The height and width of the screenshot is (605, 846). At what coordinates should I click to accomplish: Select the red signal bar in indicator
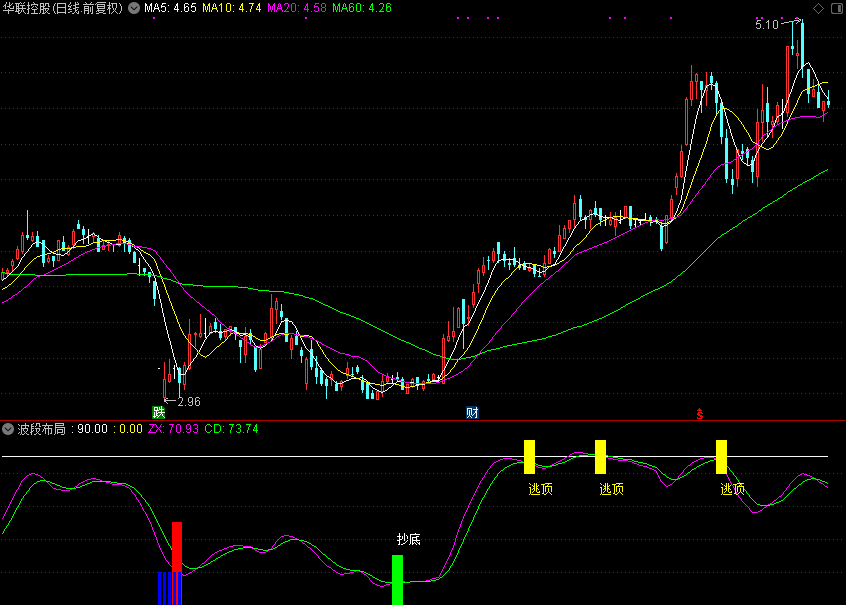coord(177,546)
